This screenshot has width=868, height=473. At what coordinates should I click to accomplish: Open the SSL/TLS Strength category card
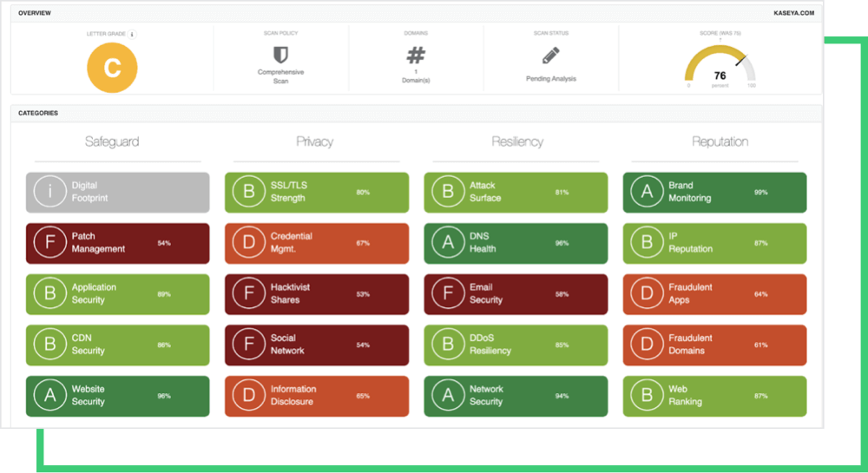tap(317, 192)
